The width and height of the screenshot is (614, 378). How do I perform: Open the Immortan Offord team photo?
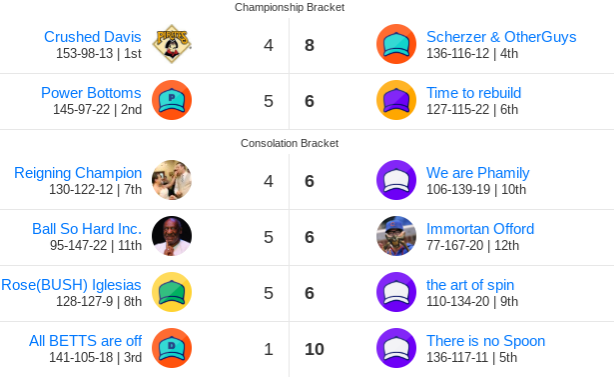tap(396, 236)
